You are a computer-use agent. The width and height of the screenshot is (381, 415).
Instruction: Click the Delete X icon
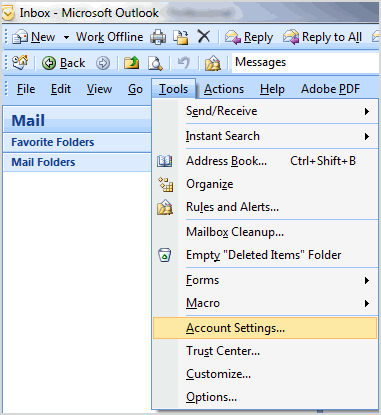tap(204, 37)
